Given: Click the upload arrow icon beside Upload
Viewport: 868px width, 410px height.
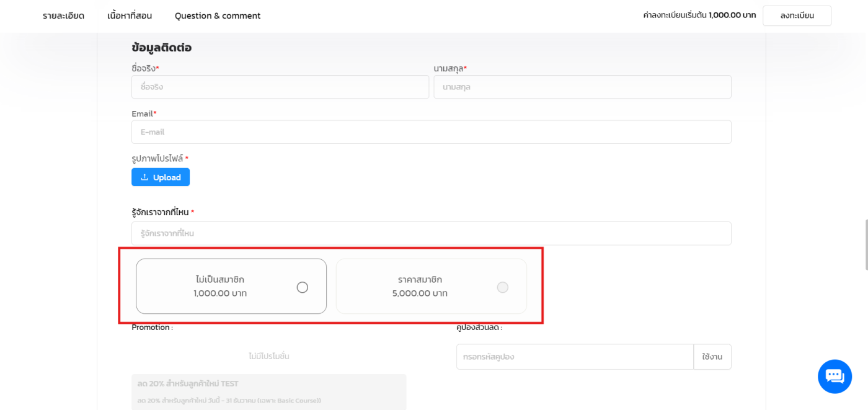Looking at the screenshot, I should (144, 177).
